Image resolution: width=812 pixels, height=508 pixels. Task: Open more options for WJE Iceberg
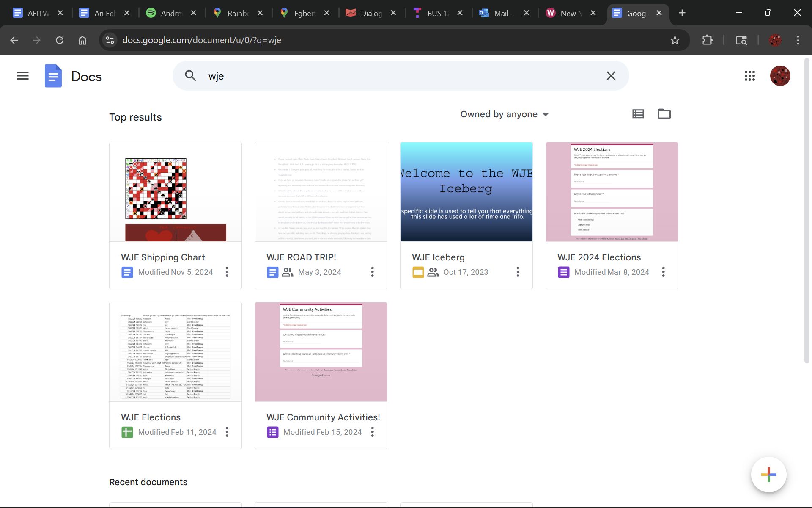coord(518,272)
